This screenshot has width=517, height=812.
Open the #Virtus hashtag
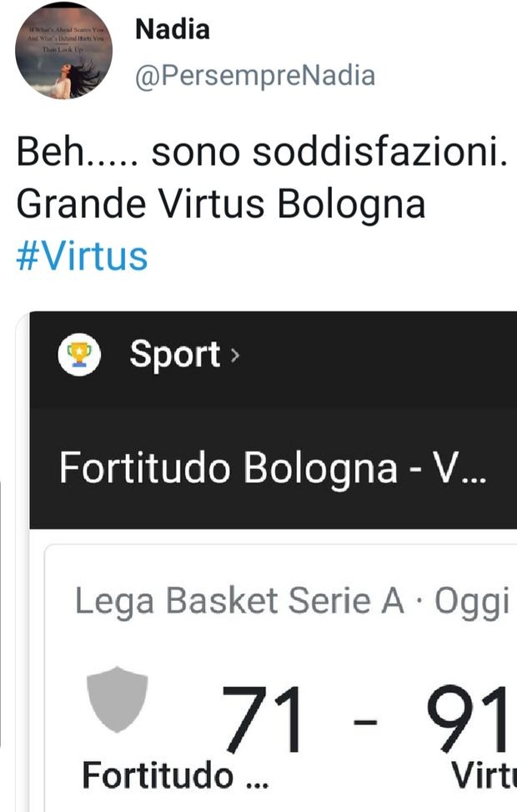pos(82,256)
